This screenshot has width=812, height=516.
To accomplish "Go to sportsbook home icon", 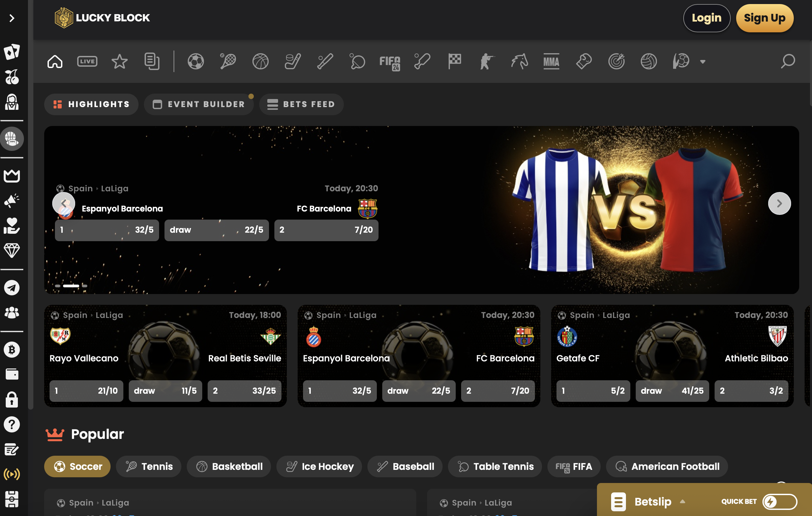I will tap(55, 61).
